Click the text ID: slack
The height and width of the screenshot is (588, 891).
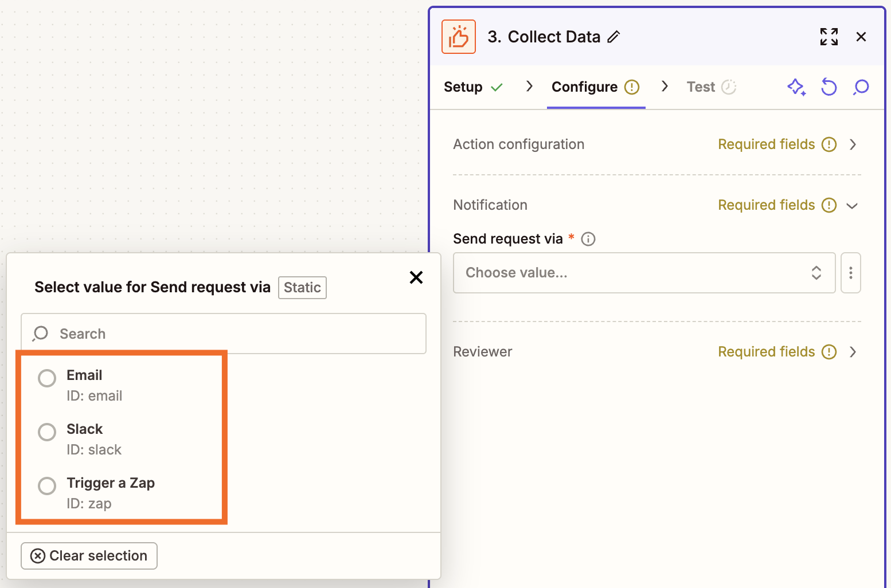[94, 450]
